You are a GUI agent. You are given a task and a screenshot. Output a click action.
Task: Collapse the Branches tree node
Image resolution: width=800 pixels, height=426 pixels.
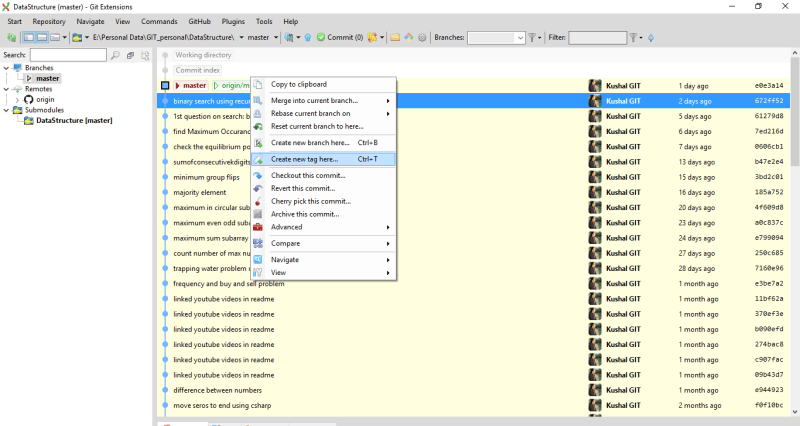(x=6, y=68)
